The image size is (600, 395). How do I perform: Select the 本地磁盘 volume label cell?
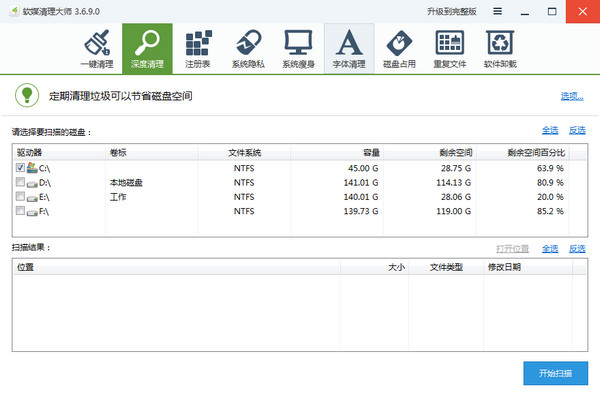pos(126,183)
